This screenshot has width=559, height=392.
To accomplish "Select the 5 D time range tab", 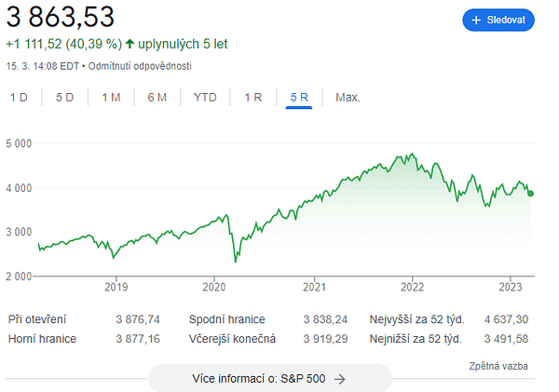I will coord(64,97).
